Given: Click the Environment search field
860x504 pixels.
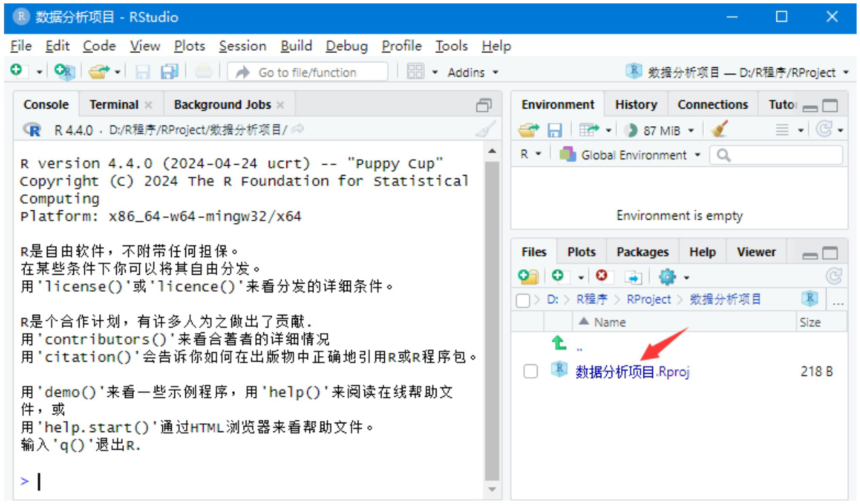Looking at the screenshot, I should pyautogui.click(x=776, y=155).
